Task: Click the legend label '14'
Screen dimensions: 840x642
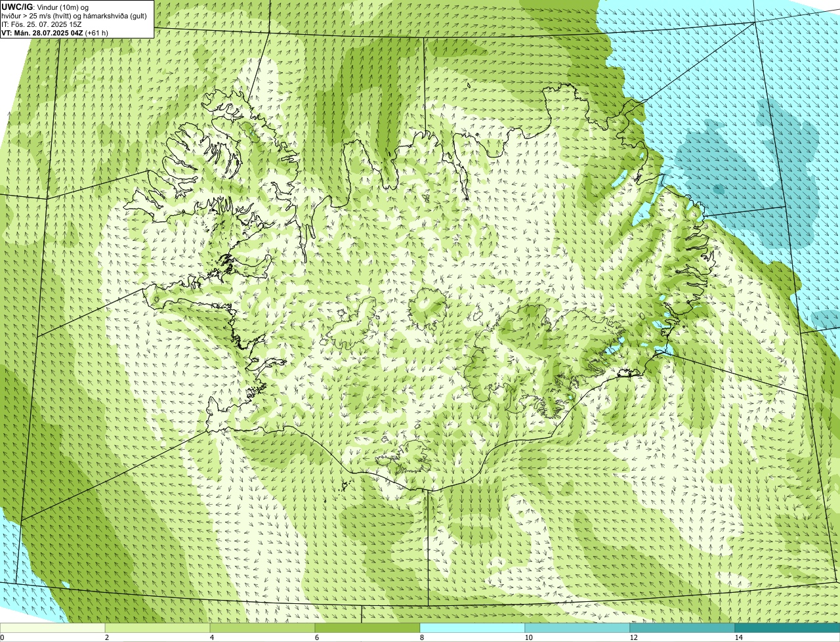Action: [x=738, y=637]
